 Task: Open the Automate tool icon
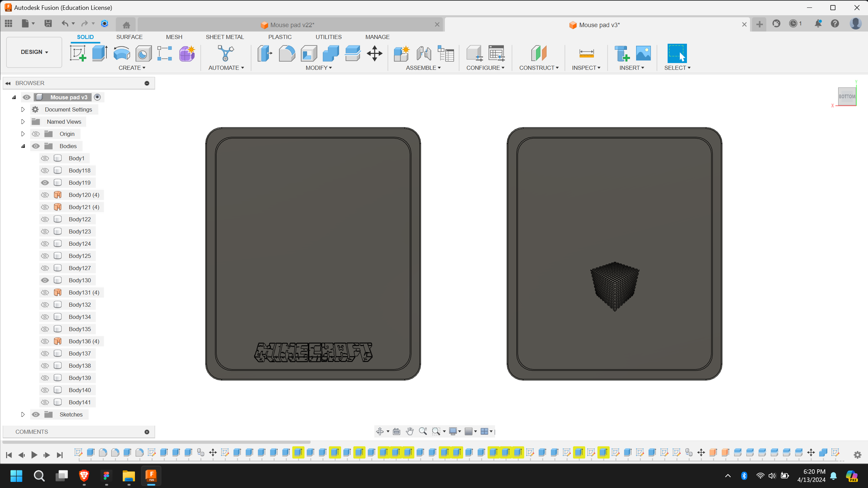(x=226, y=54)
